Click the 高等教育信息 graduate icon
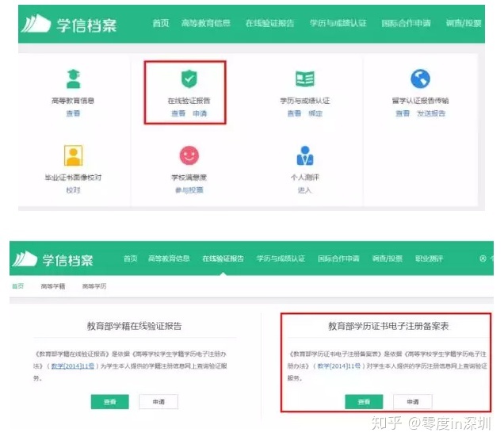 pyautogui.click(x=73, y=78)
